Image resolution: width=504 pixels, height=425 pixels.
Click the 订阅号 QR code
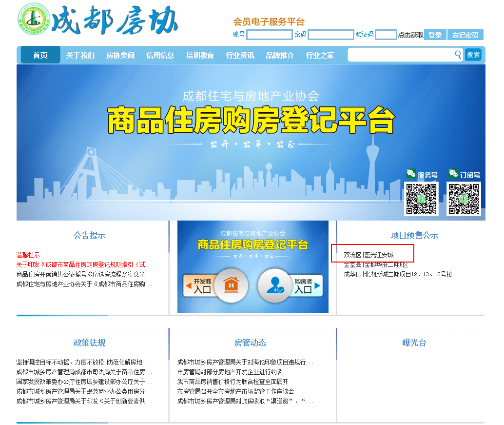coord(464,199)
